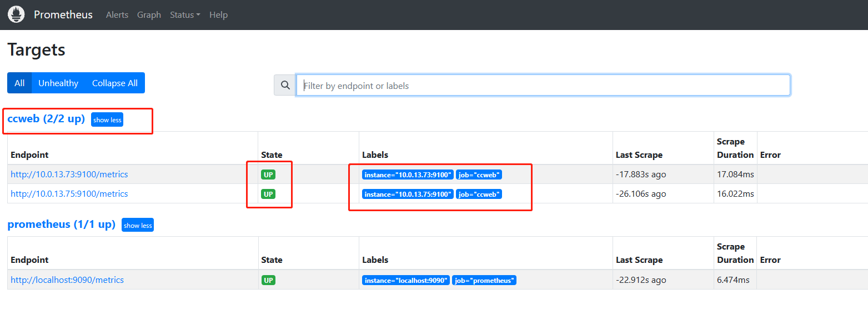Click the 6.474ms scrape duration
The width and height of the screenshot is (868, 324).
point(733,280)
